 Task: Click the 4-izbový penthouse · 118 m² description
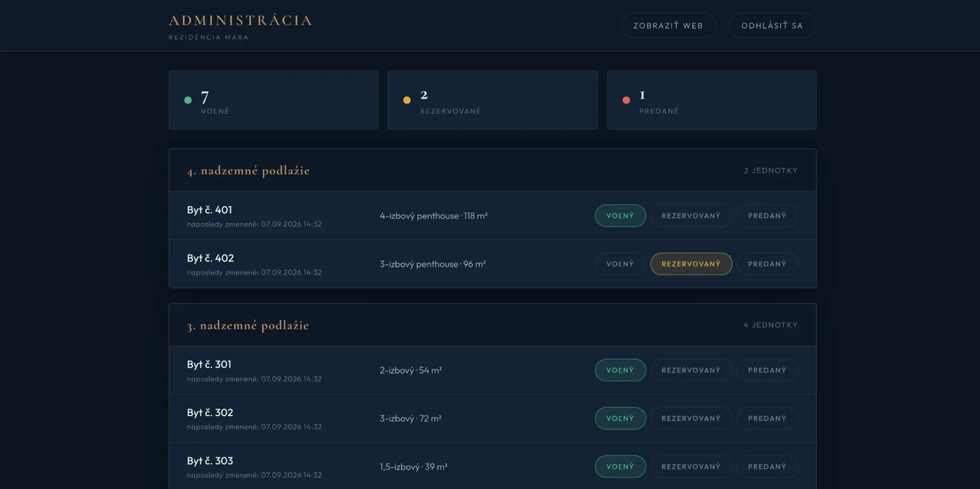433,216
